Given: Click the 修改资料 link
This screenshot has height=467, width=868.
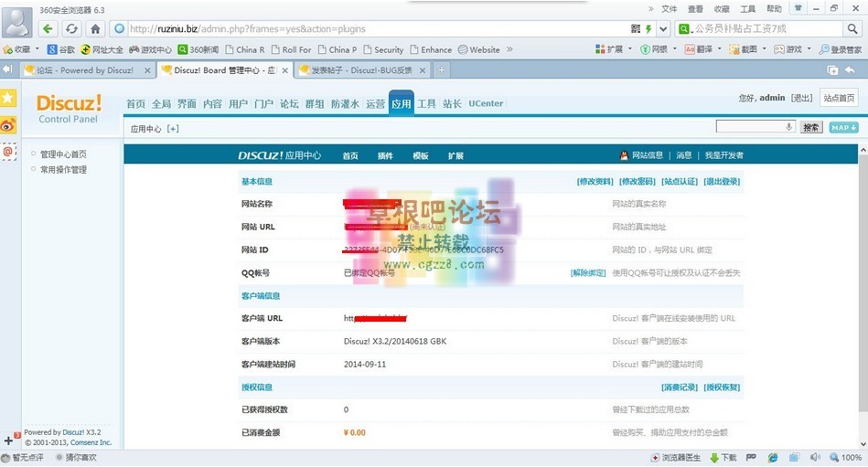Looking at the screenshot, I should click(x=595, y=182).
